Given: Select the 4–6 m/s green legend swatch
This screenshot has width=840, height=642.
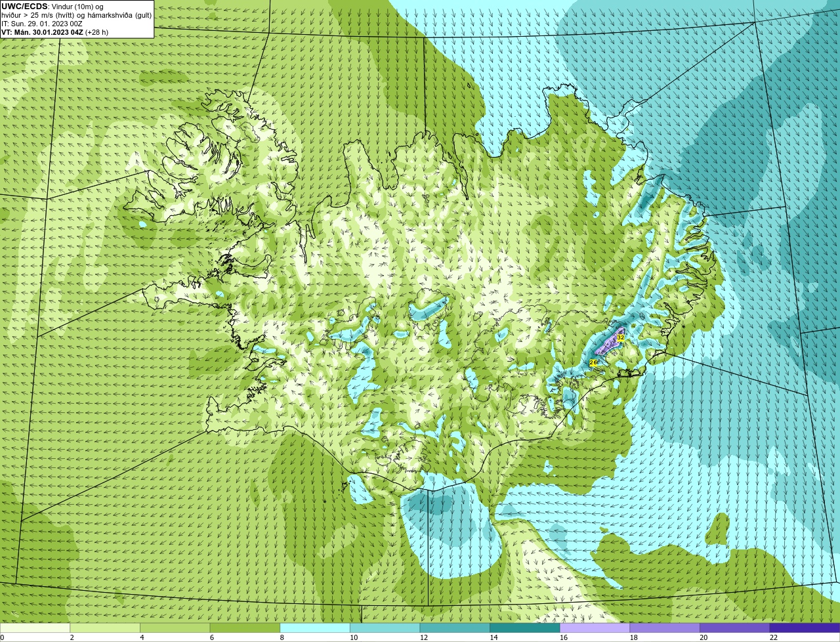Looking at the screenshot, I should point(175,628).
